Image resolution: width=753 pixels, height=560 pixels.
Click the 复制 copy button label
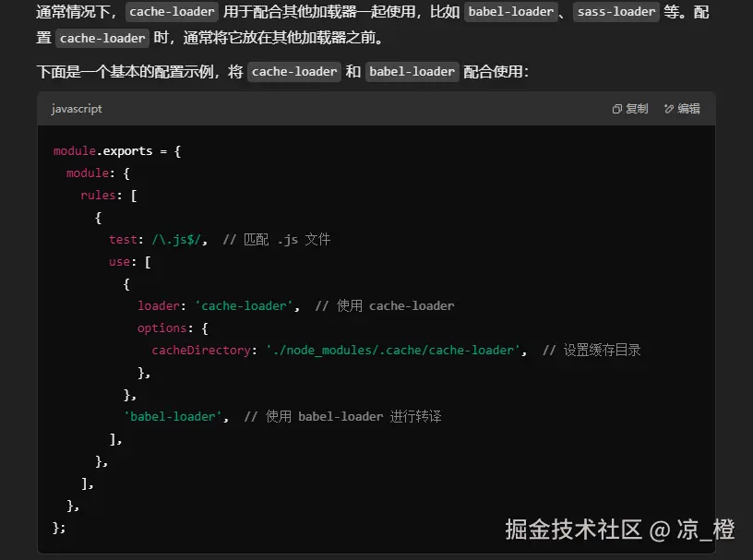pyautogui.click(x=637, y=109)
